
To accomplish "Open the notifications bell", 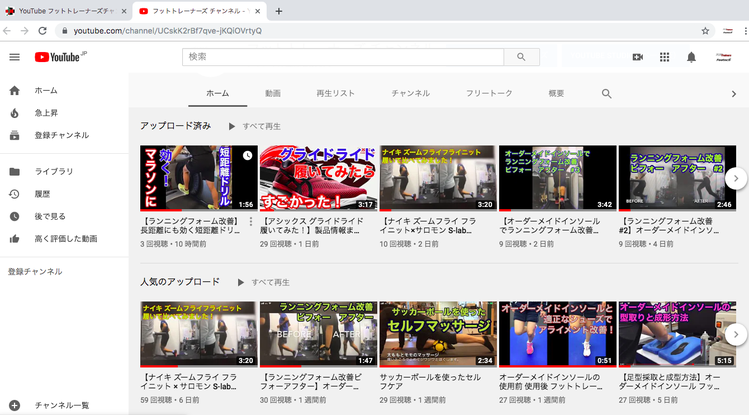I will tap(691, 57).
